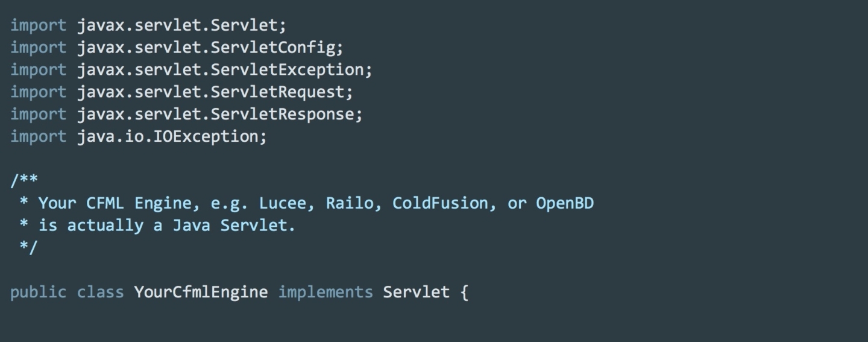Viewport: 868px width, 342px height.
Task: Click the comment closing marker "*/"
Action: 28,247
